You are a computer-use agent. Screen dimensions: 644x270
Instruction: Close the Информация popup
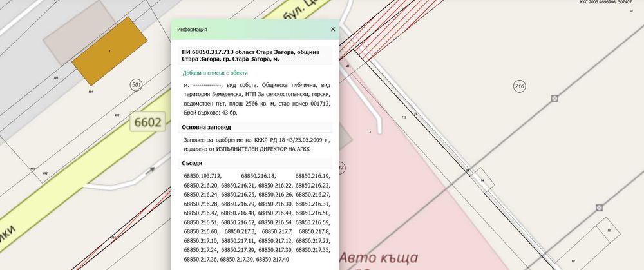click(x=333, y=30)
